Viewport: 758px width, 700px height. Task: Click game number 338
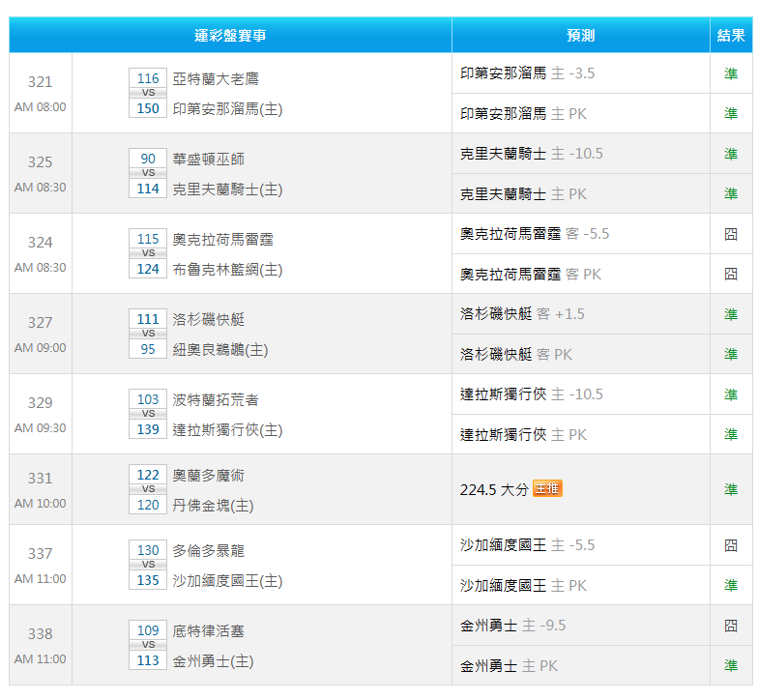click(40, 634)
